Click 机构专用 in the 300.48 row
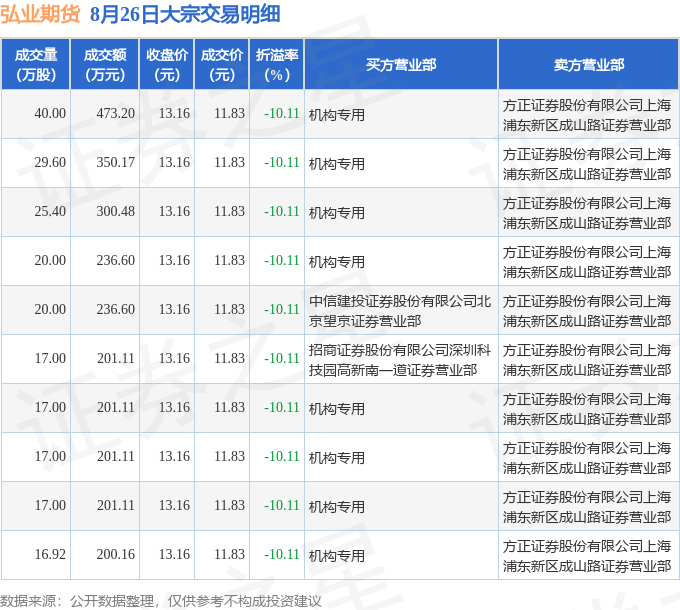The width and height of the screenshot is (680, 610). [x=337, y=213]
